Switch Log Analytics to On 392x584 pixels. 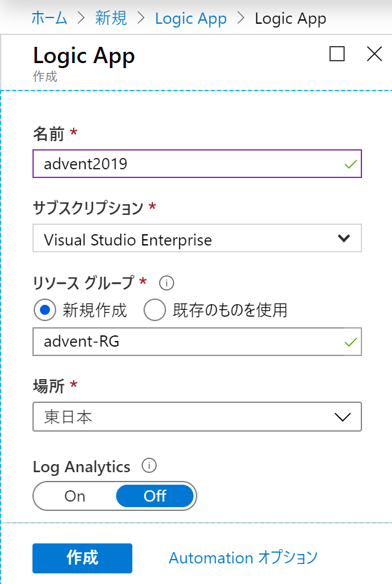[76, 497]
